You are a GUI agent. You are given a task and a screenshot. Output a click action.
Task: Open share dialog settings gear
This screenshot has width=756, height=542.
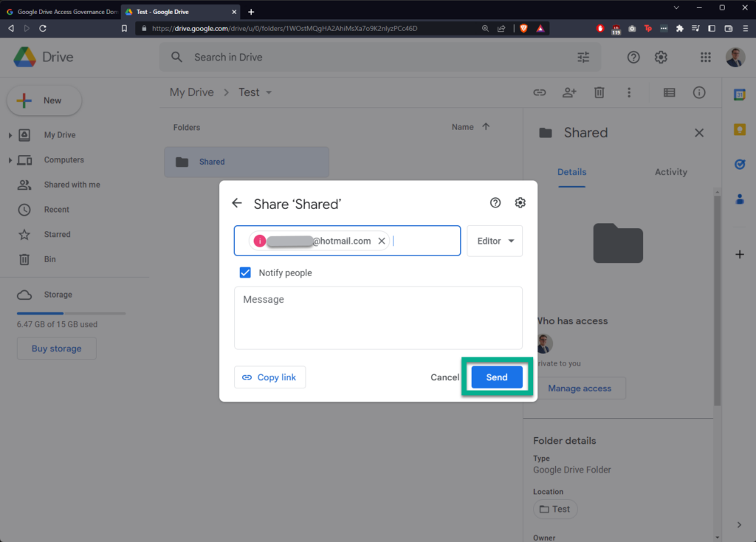(520, 202)
